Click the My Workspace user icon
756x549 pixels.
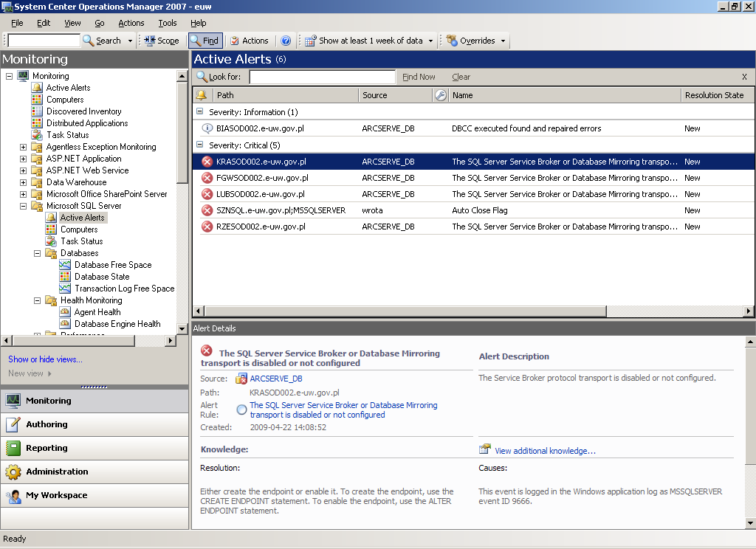pyautogui.click(x=13, y=495)
